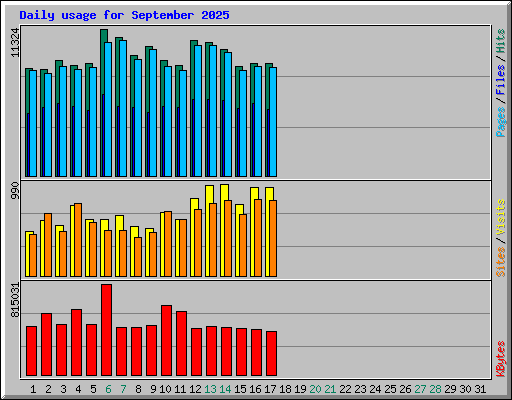Click the cyan pages bar for day 12
The height and width of the screenshot is (400, 512).
[198, 111]
